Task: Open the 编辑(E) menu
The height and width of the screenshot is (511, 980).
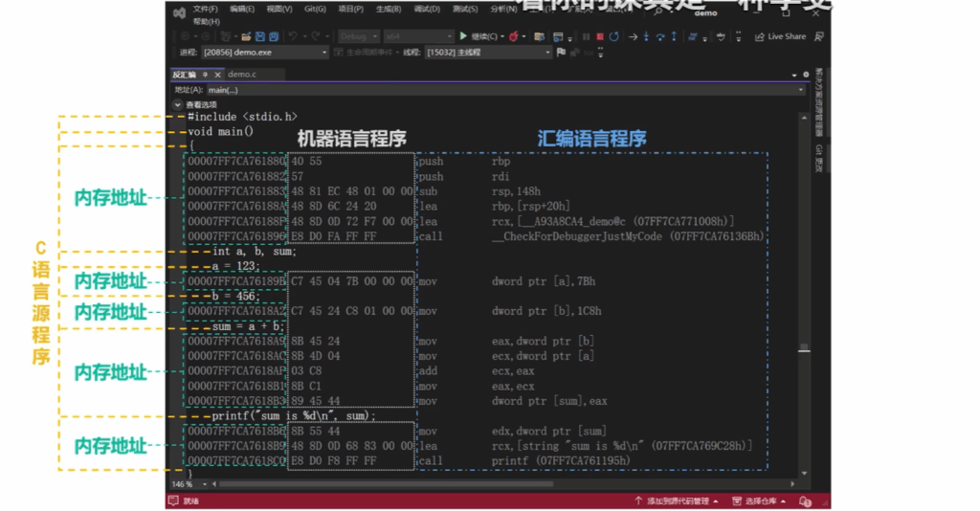Action: coord(242,9)
